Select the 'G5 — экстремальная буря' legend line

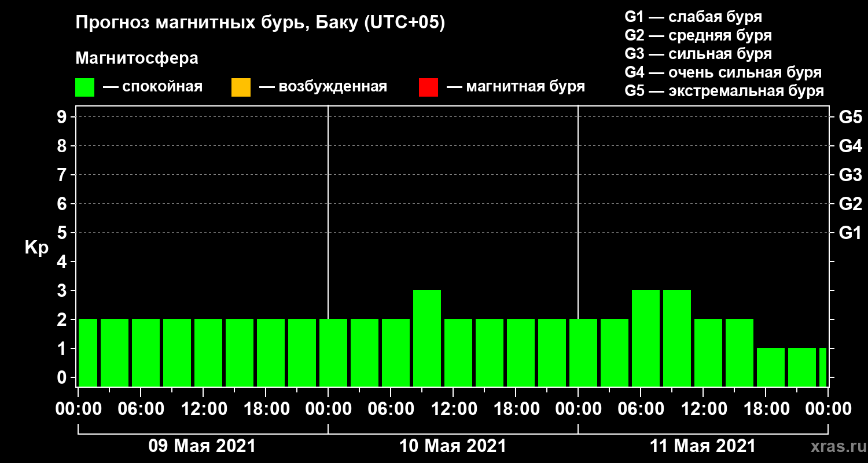(x=724, y=91)
